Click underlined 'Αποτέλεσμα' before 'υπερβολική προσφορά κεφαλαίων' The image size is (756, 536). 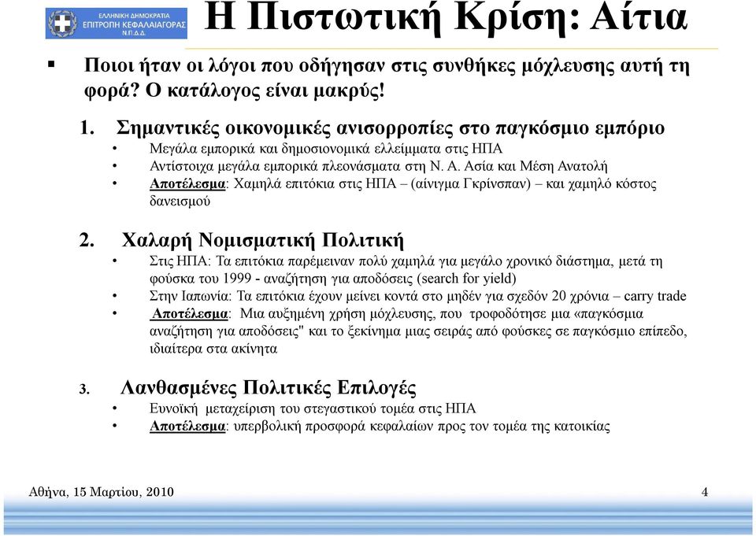point(187,426)
